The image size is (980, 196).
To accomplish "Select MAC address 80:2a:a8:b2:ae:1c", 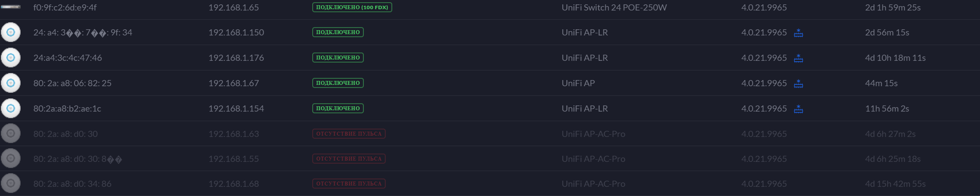I will (67, 108).
